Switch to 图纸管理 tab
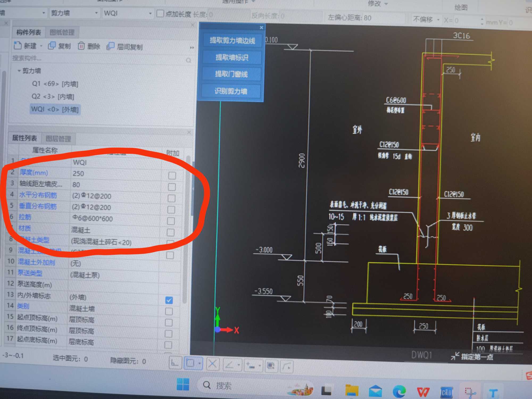Image resolution: width=532 pixels, height=399 pixels. 62,32
